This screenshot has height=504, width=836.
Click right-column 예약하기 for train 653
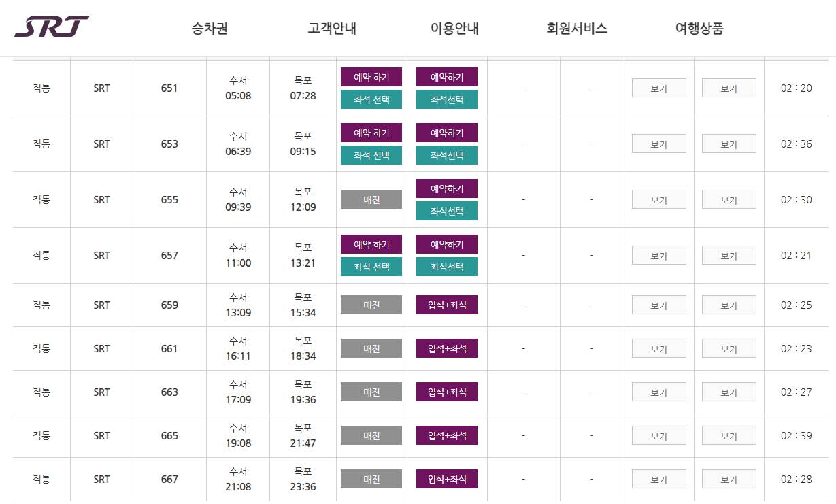(x=447, y=133)
